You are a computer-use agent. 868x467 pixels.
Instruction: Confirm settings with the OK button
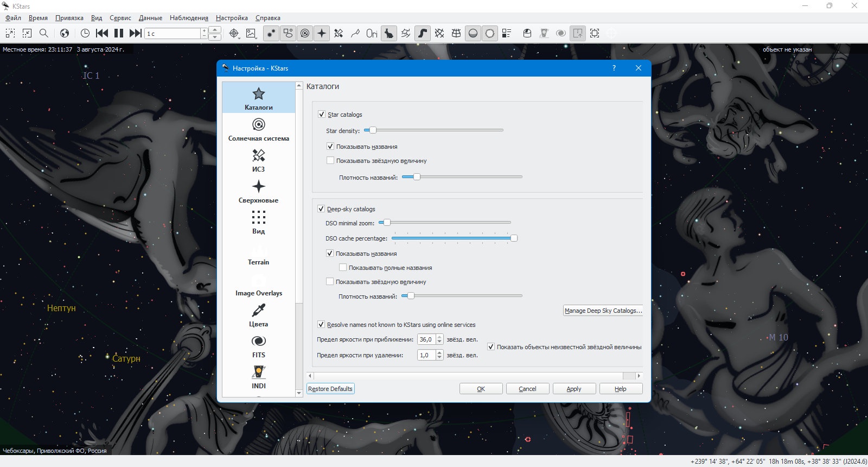[x=481, y=389]
